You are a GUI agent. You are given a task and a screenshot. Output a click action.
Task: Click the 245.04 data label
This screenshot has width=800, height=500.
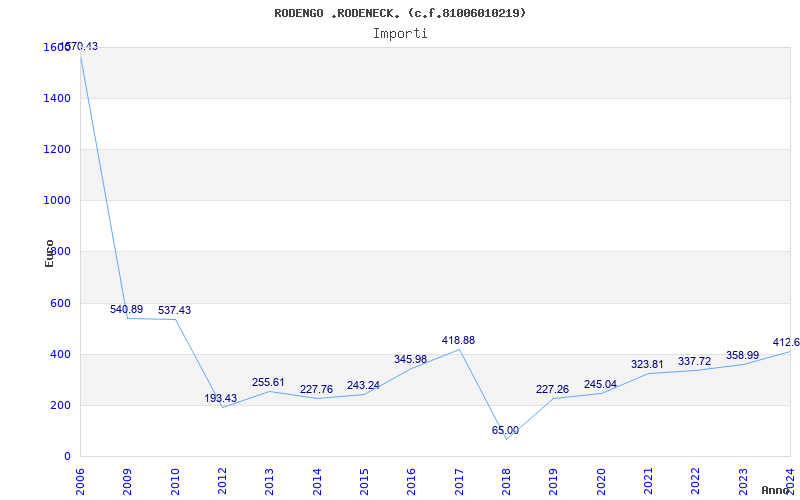(x=600, y=385)
